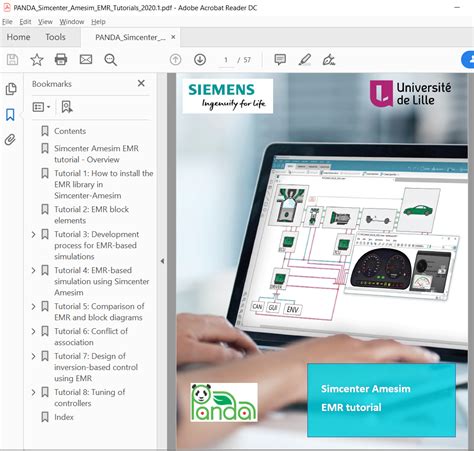Open Tutorial 6 Conflict of association
Viewport: 474px width, 451px height.
91,337
